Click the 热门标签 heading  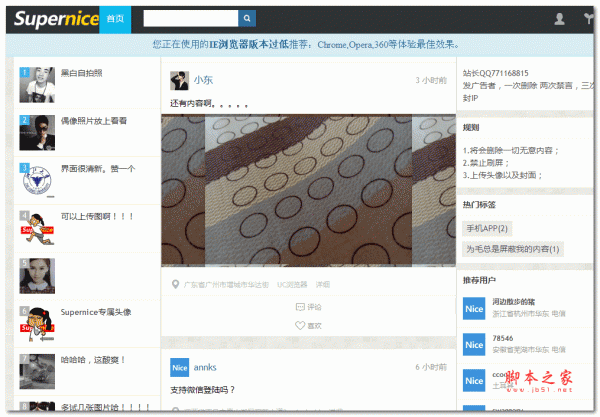(x=479, y=205)
